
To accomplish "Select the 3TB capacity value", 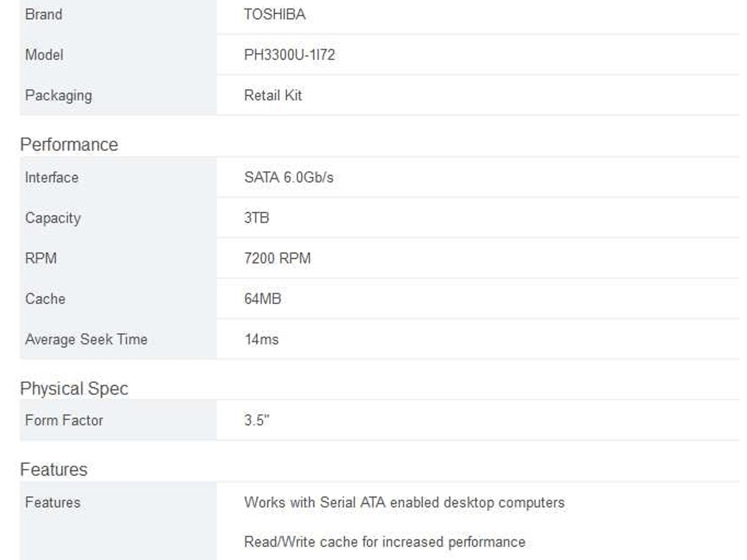I will click(x=256, y=218).
